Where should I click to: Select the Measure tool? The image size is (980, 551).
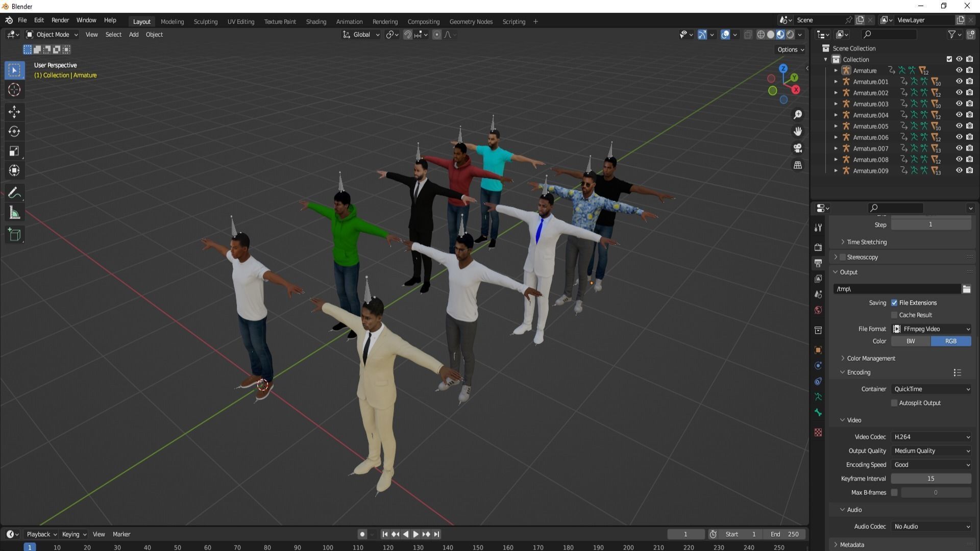coord(14,213)
